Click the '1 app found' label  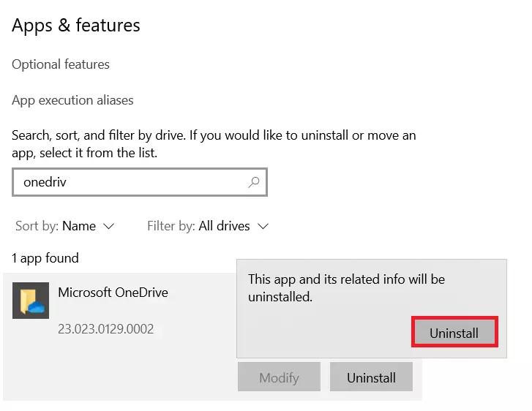[45, 258]
